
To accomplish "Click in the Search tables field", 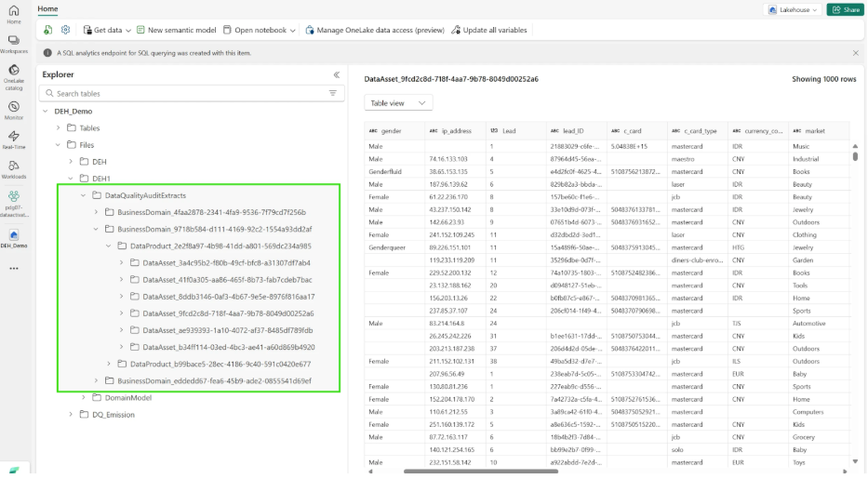I will point(186,94).
